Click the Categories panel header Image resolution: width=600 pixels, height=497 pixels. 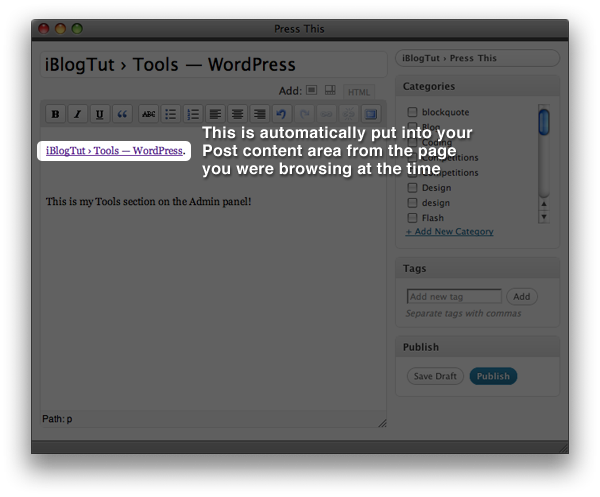coord(478,86)
